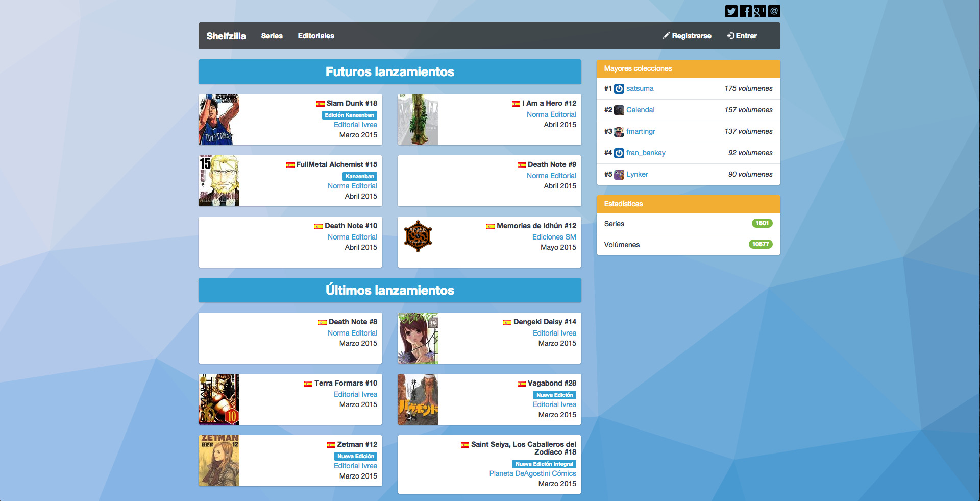Viewport: 980px width, 501px height.
Task: Click the Saint Seiya Caballeros del Zodíaco #18 title
Action: point(524,448)
